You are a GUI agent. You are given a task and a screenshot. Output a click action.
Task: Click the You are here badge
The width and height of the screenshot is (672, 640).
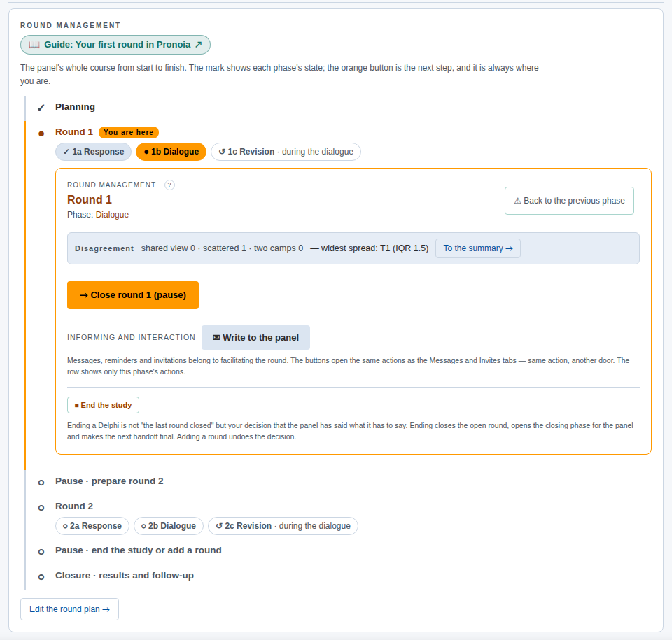129,132
